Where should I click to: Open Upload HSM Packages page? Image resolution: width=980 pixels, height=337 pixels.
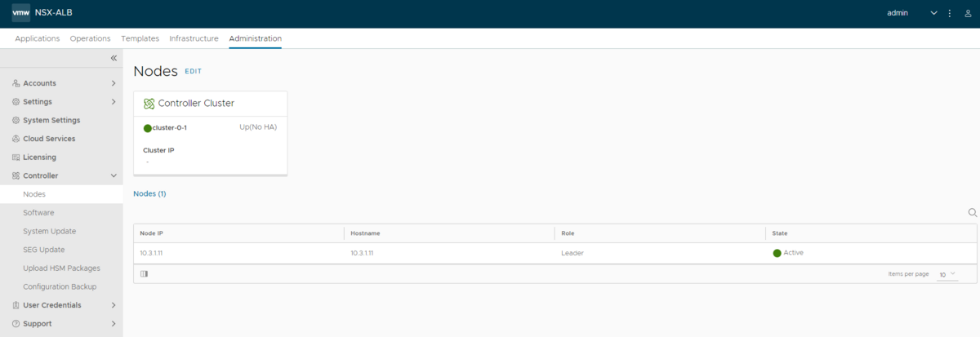pos(61,268)
